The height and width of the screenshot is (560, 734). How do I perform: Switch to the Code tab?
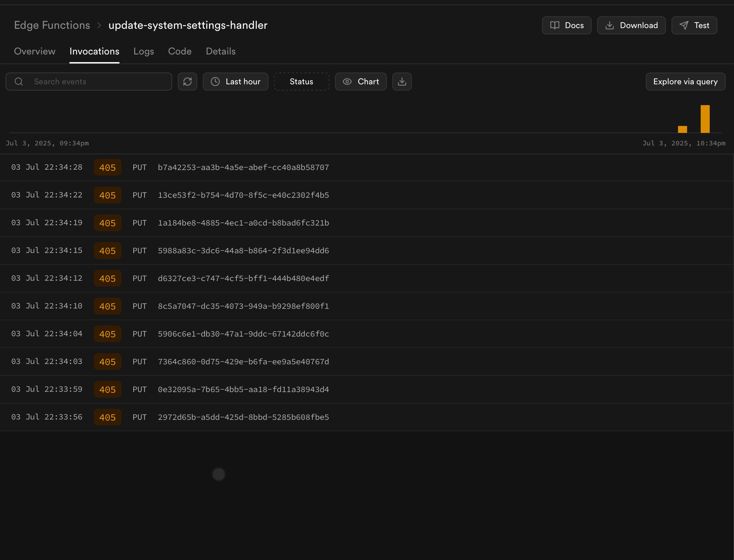point(180,51)
